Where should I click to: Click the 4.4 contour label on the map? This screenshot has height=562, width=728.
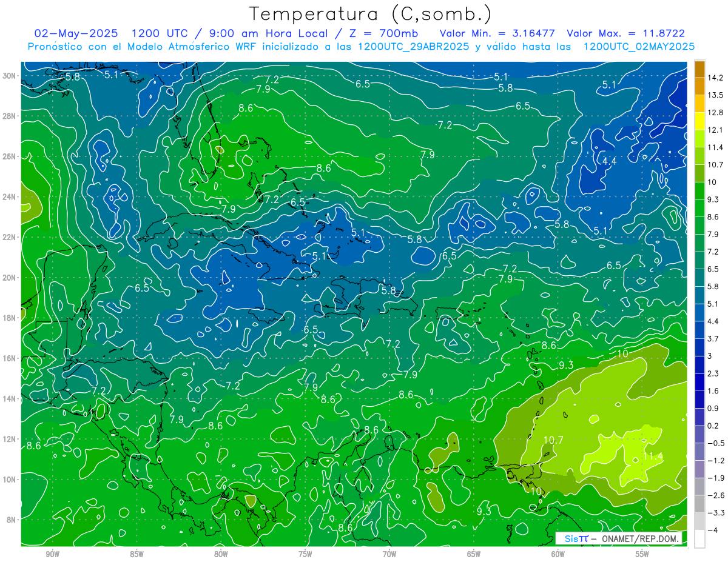pyautogui.click(x=609, y=161)
